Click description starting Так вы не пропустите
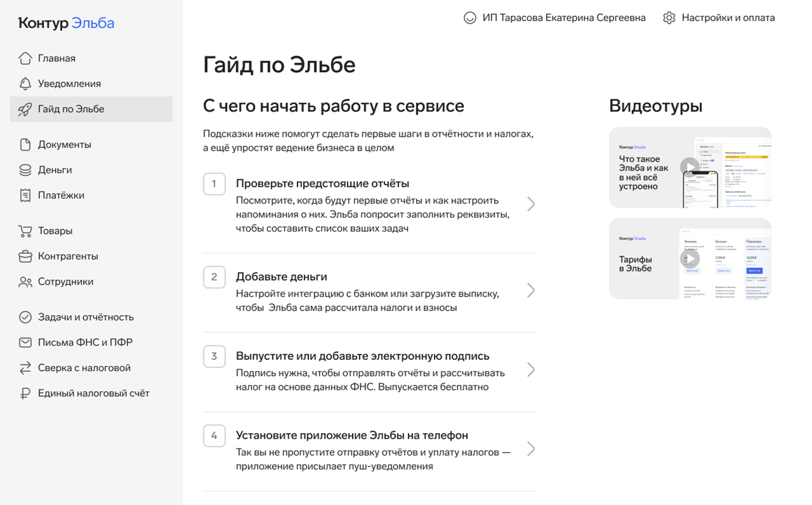The height and width of the screenshot is (505, 812). [x=373, y=459]
